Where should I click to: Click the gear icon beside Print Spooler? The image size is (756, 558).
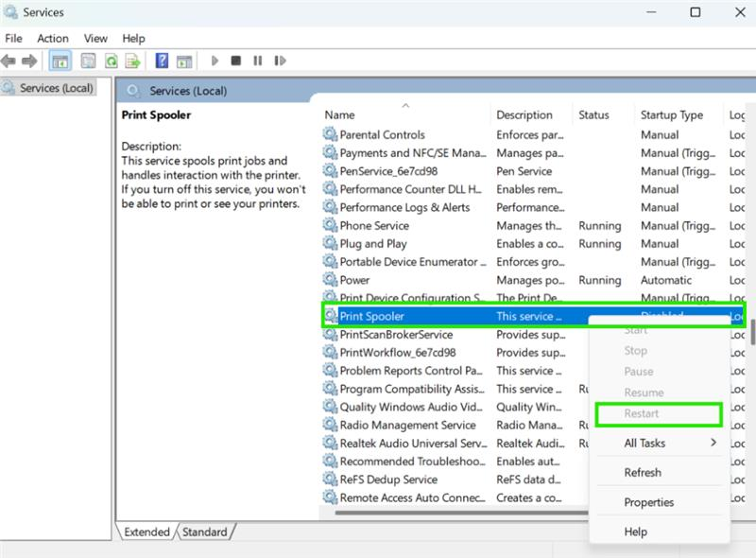(x=330, y=316)
